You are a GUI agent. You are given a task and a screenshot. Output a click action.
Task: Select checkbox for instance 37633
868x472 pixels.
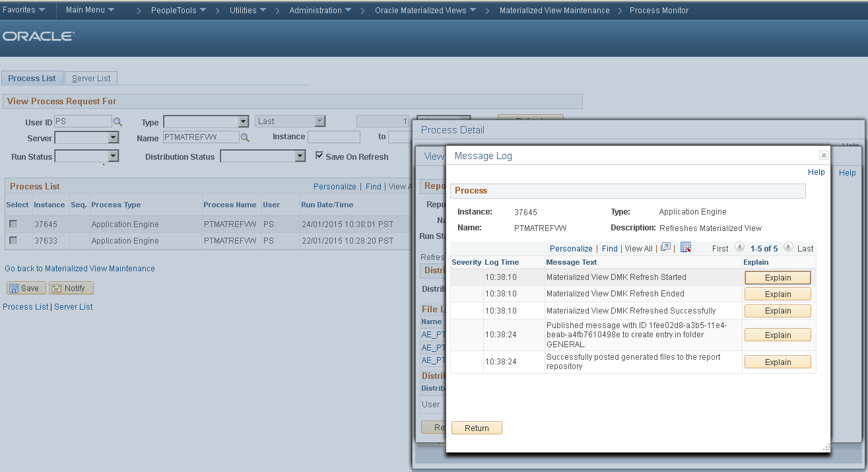(x=13, y=240)
